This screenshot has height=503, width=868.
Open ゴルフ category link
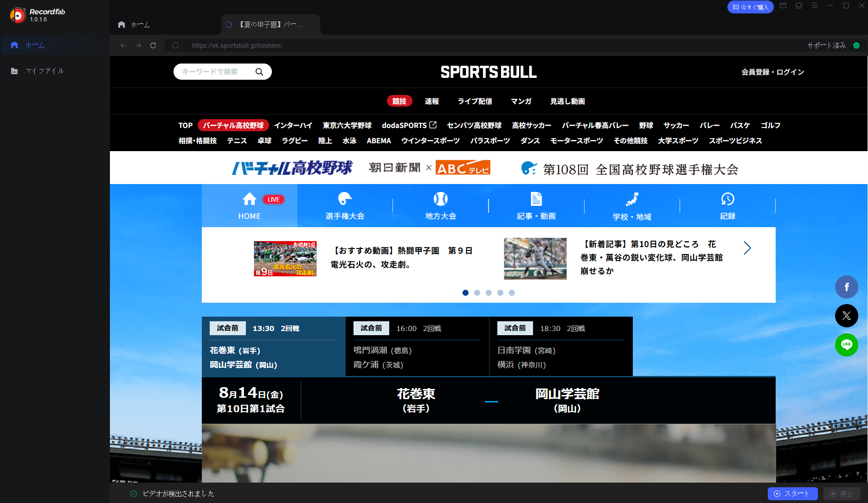(771, 125)
